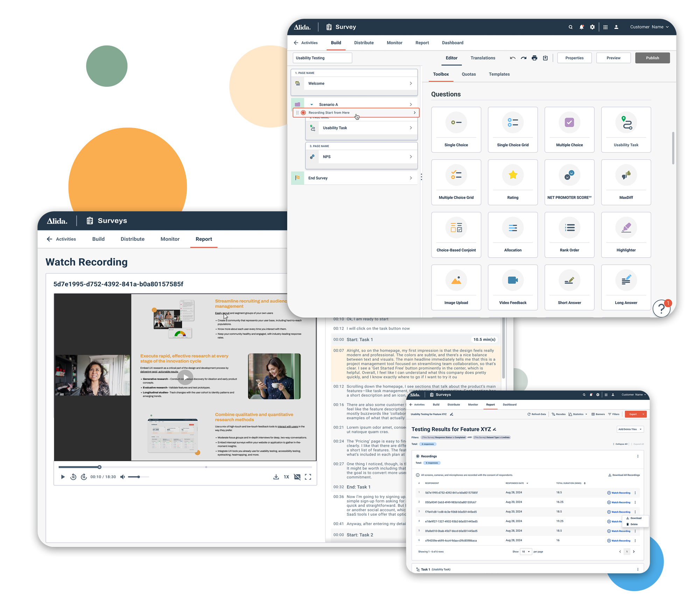The width and height of the screenshot is (700, 598).
Task: Select the Usability Task question type
Action: coord(626,127)
